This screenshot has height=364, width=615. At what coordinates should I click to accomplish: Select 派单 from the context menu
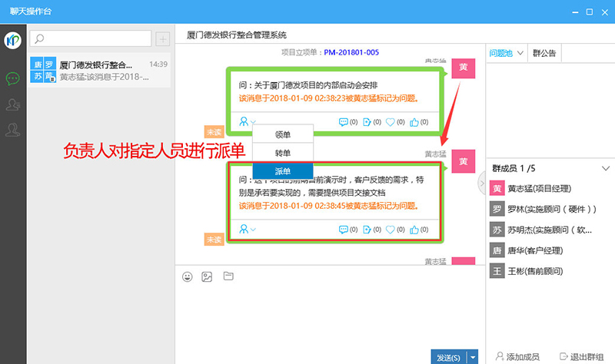tap(283, 171)
